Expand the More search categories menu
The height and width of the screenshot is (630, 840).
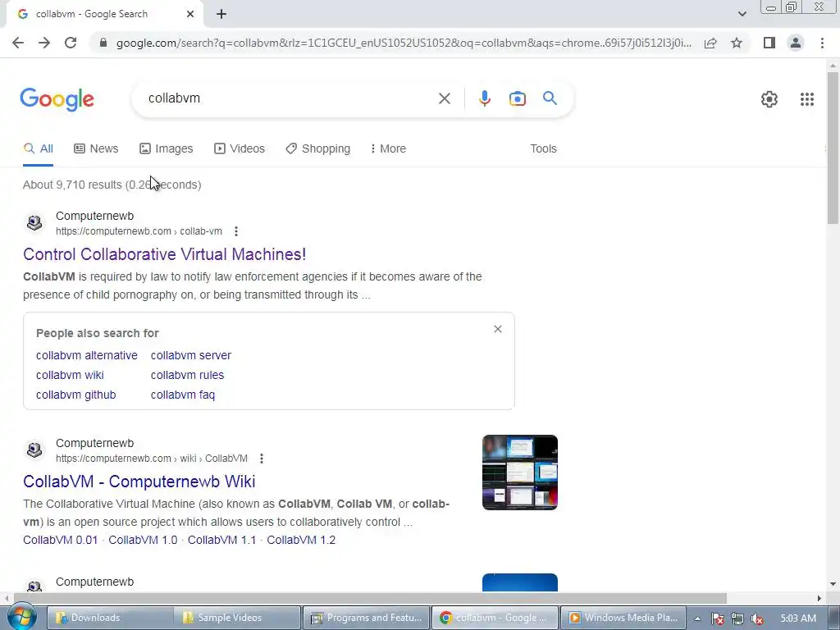coord(388,149)
